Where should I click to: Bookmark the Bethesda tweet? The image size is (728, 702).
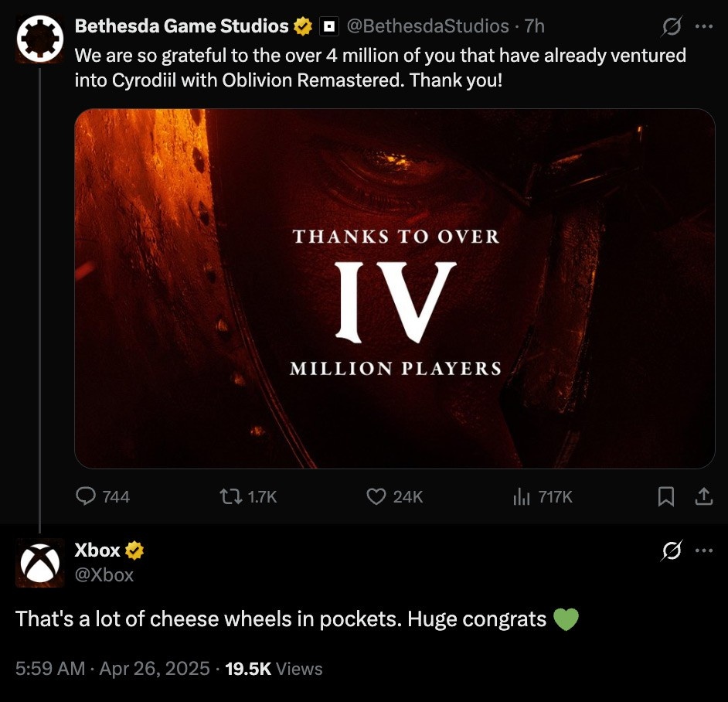coord(666,496)
